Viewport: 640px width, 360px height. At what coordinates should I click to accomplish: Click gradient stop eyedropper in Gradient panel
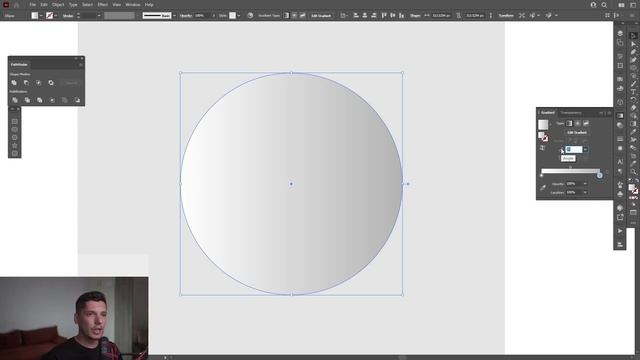click(543, 188)
